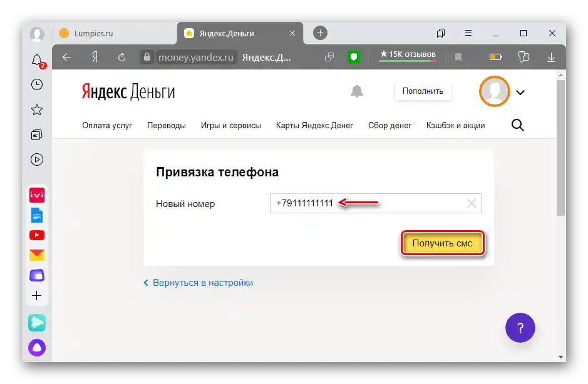
Task: Open Yandex Mail shortcut in sidebar
Action: pyautogui.click(x=37, y=255)
